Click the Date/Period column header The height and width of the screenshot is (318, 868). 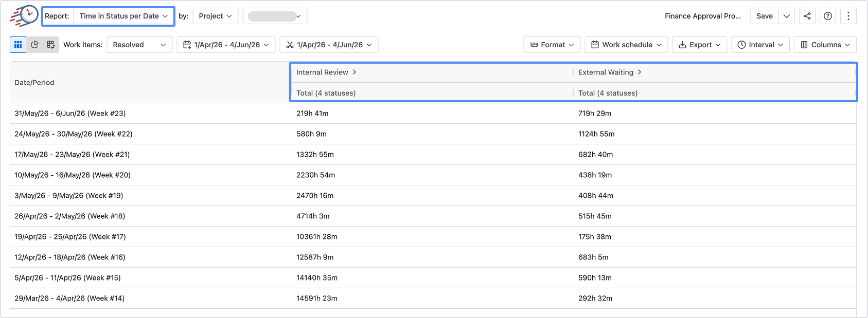(x=34, y=83)
